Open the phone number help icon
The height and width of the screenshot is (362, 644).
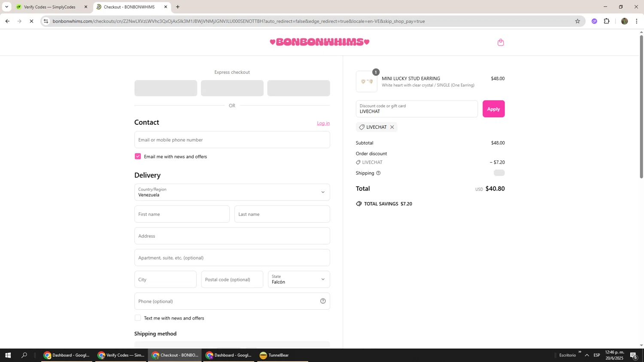point(323,301)
